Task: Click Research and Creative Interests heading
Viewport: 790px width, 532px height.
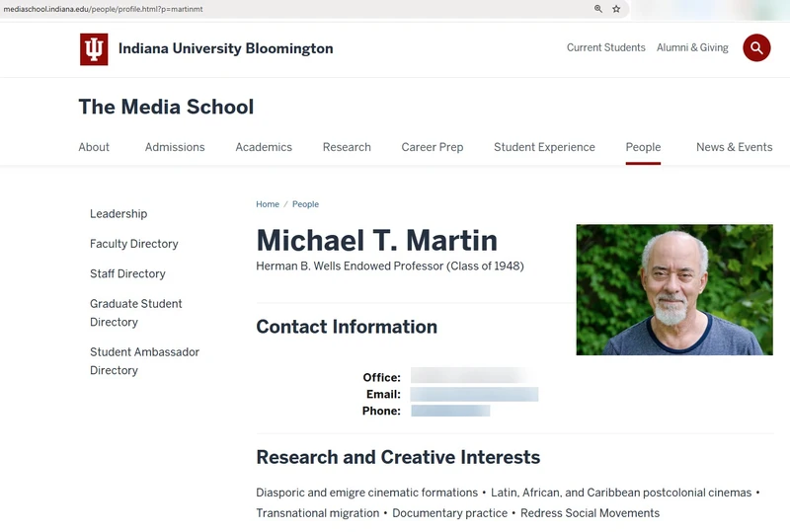Action: point(398,457)
